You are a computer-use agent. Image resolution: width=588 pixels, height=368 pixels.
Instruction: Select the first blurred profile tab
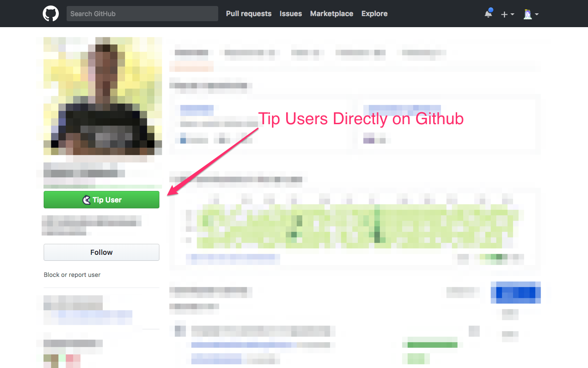(x=192, y=53)
